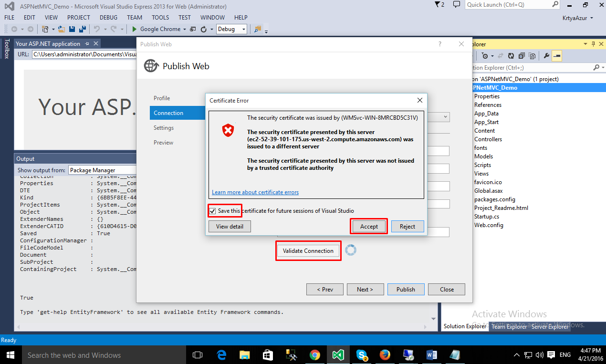
Task: Expand the publish method dropdown in Publish Web
Action: point(445,117)
